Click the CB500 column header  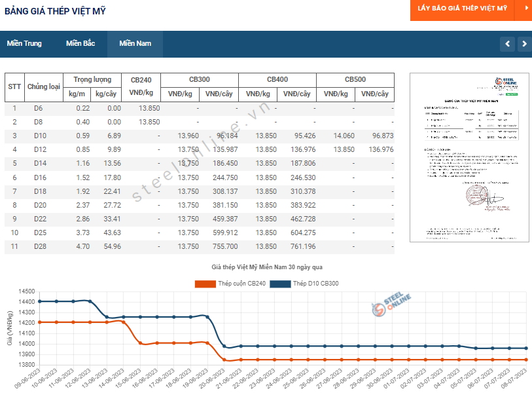click(355, 80)
